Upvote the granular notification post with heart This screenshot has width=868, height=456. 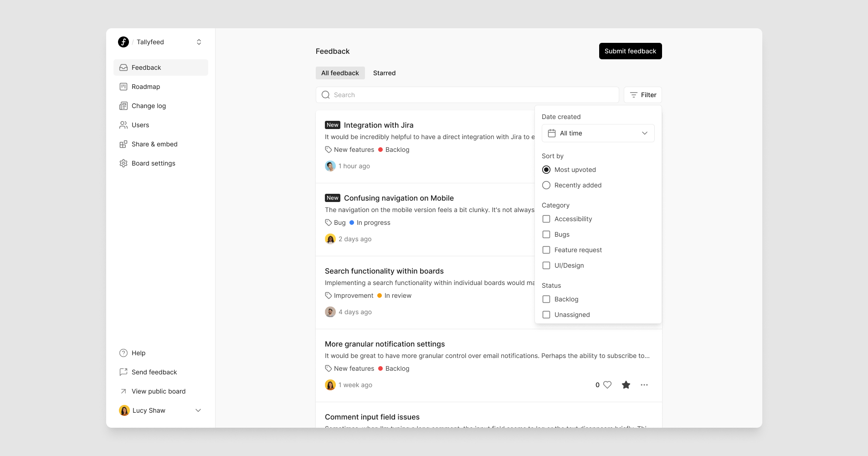[x=607, y=385]
